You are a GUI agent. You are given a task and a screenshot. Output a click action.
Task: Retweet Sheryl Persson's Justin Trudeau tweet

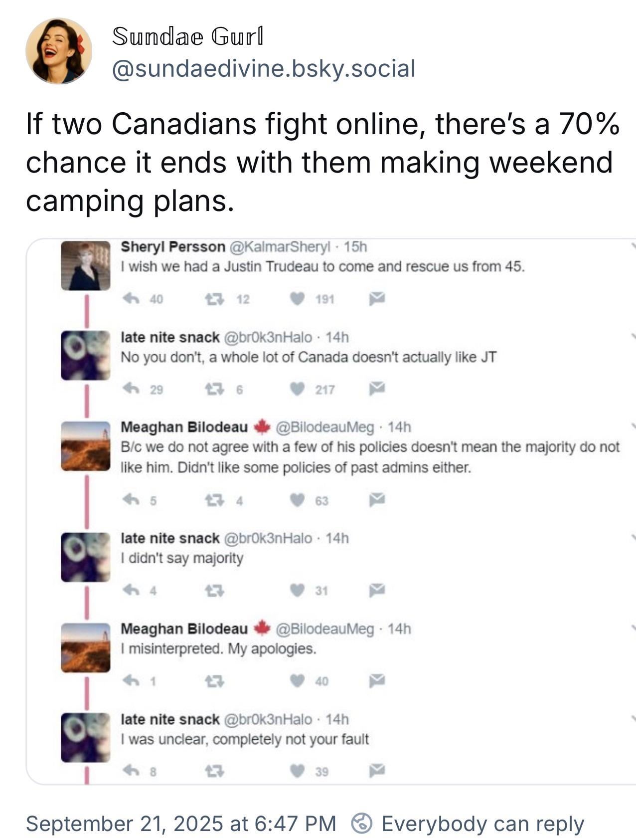(214, 299)
